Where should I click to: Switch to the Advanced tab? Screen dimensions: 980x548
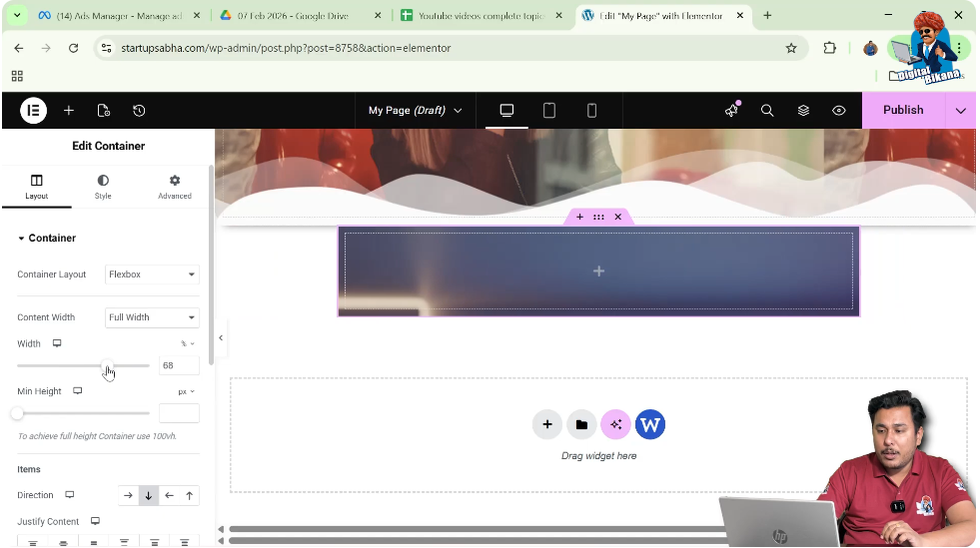(x=174, y=187)
